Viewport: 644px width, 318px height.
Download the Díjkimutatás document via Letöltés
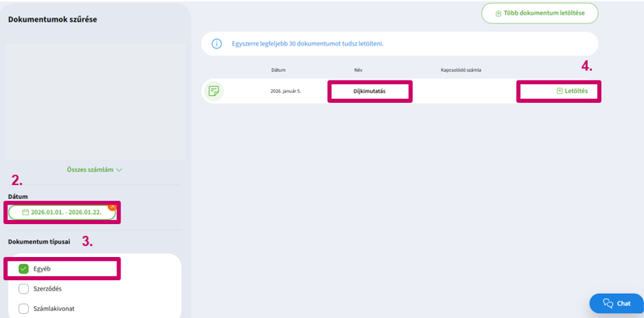pyautogui.click(x=572, y=91)
